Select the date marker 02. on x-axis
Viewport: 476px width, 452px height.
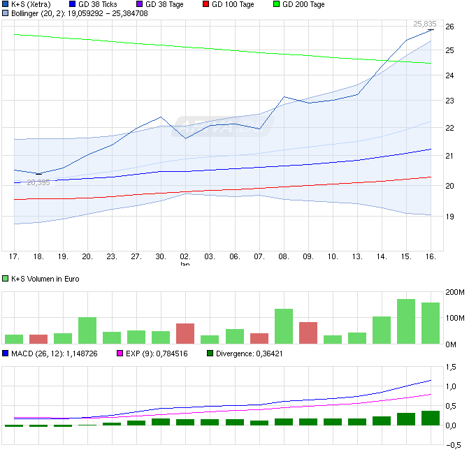[185, 256]
